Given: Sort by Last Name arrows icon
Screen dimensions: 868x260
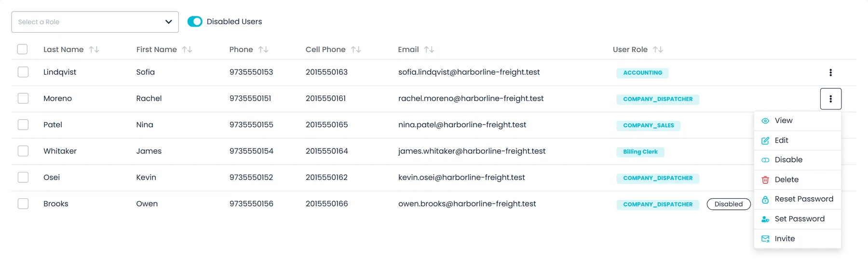Looking at the screenshot, I should (94, 50).
